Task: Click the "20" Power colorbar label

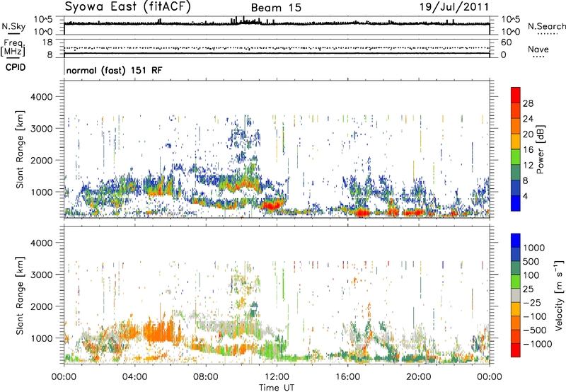Action: coord(528,134)
